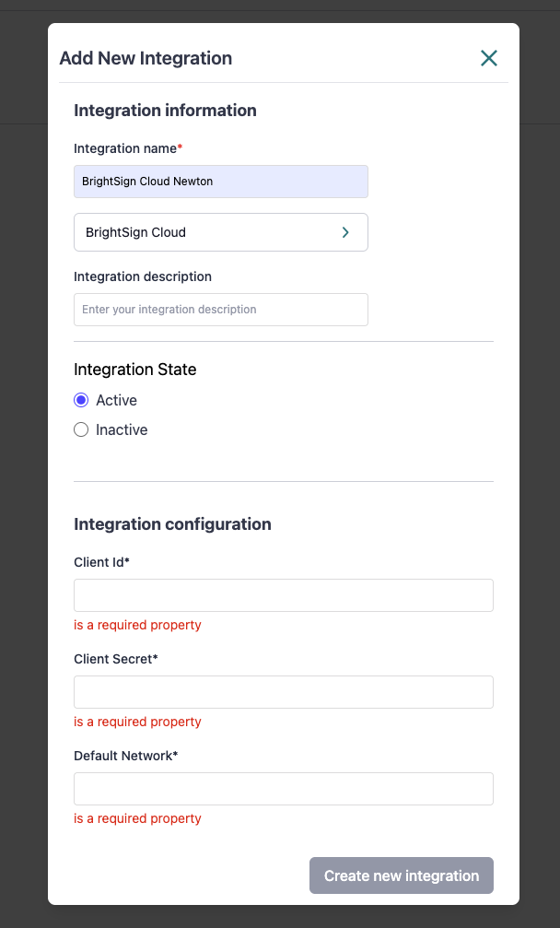Click the Integration description input box
The width and height of the screenshot is (560, 928).
pos(220,310)
